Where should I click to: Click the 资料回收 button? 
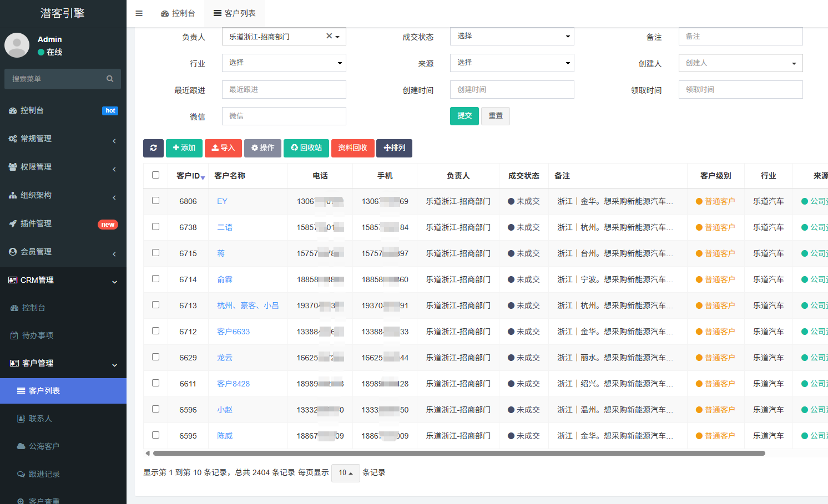point(353,148)
